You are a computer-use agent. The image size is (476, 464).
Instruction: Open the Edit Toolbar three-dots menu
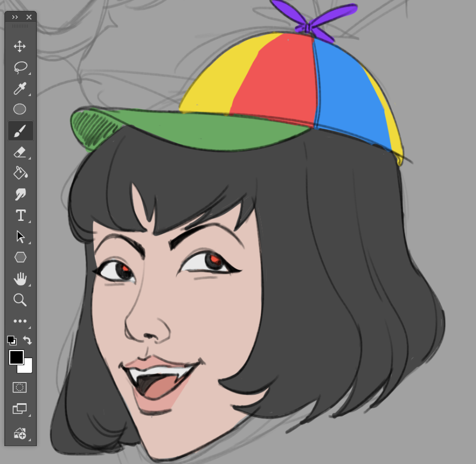point(20,321)
